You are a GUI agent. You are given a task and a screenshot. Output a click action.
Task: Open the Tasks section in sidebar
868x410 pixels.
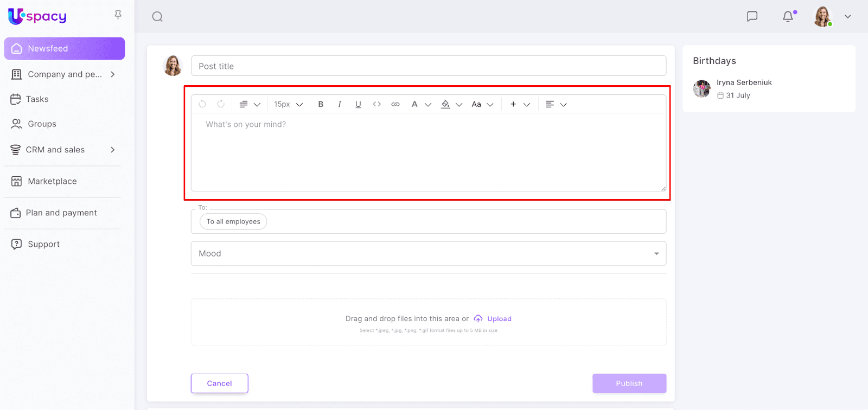pos(37,99)
